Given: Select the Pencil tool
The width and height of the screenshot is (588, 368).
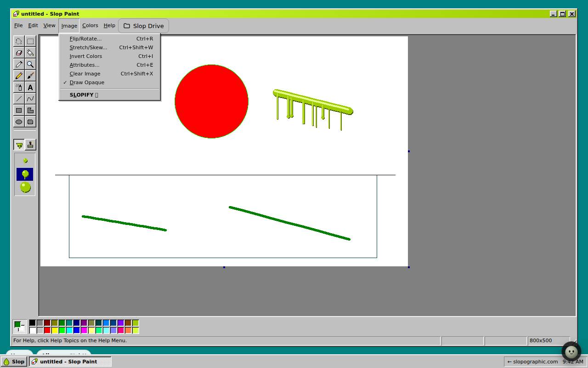Looking at the screenshot, I should pos(19,75).
